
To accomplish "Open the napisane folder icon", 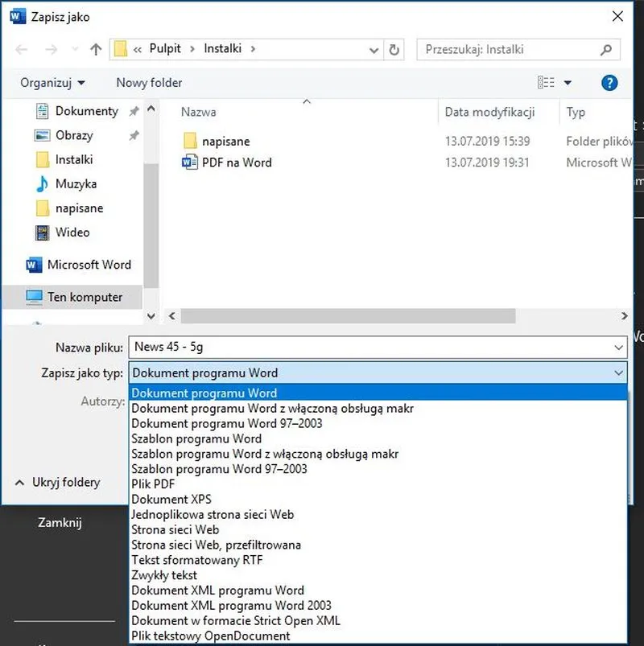I will click(x=190, y=140).
